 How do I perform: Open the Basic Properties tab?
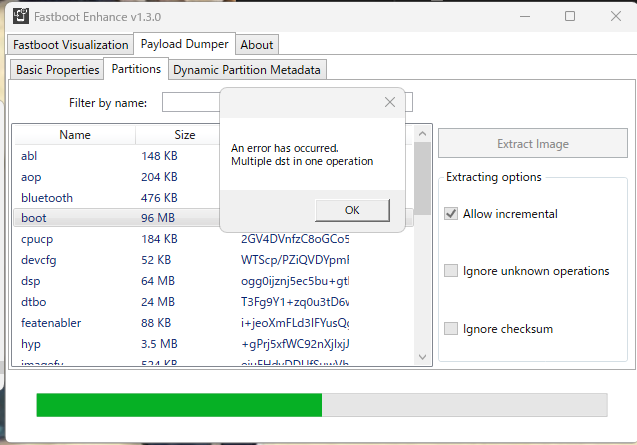(57, 70)
